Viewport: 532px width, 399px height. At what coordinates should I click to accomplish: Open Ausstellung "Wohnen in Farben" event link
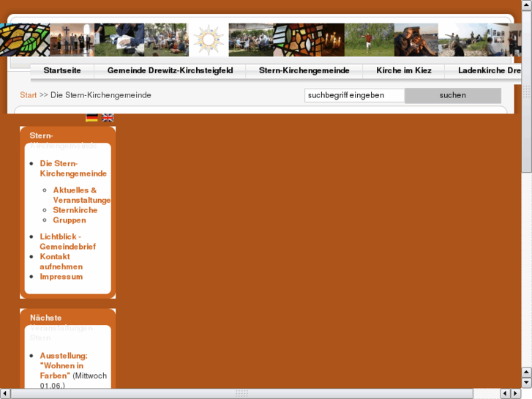coord(64,366)
